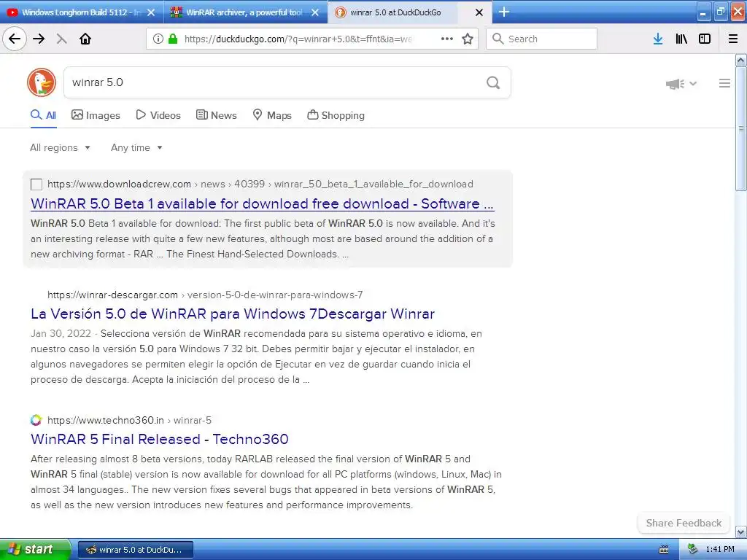Screen dimensions: 747x560
Task: View connection security via green padlock
Action: pyautogui.click(x=172, y=39)
